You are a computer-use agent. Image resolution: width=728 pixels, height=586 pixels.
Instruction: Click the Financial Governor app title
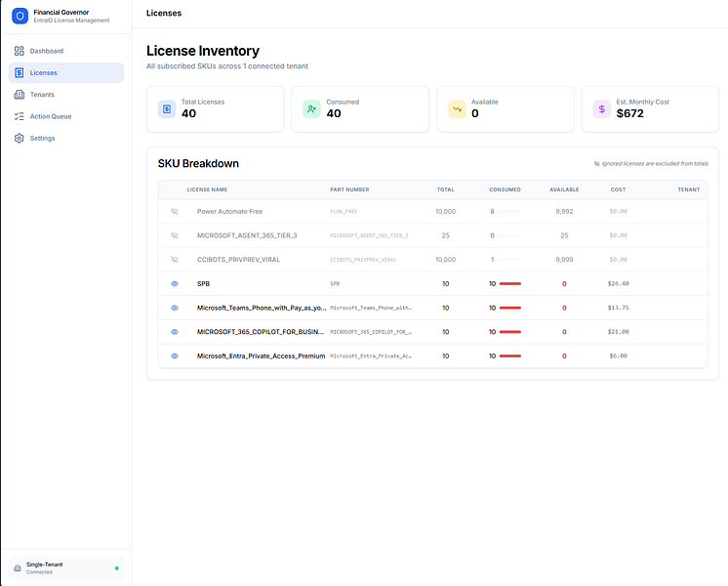tap(61, 12)
